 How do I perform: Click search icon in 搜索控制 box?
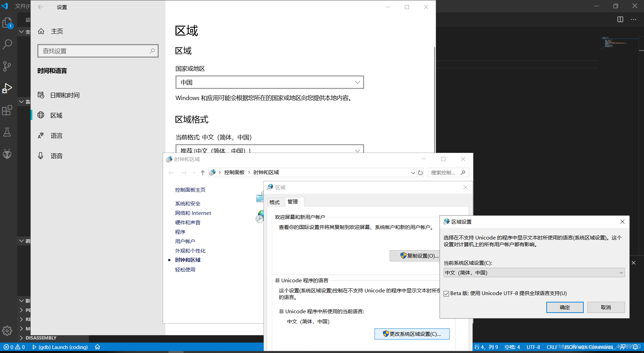(463, 172)
